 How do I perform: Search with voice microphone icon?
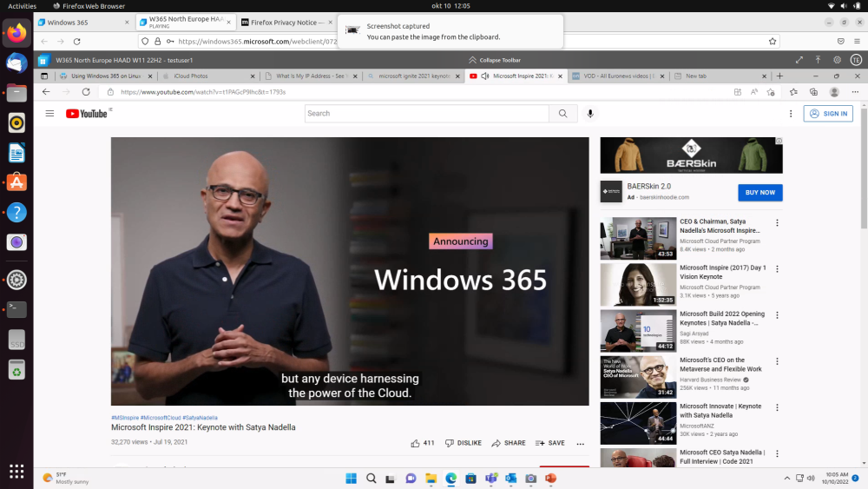pyautogui.click(x=590, y=114)
